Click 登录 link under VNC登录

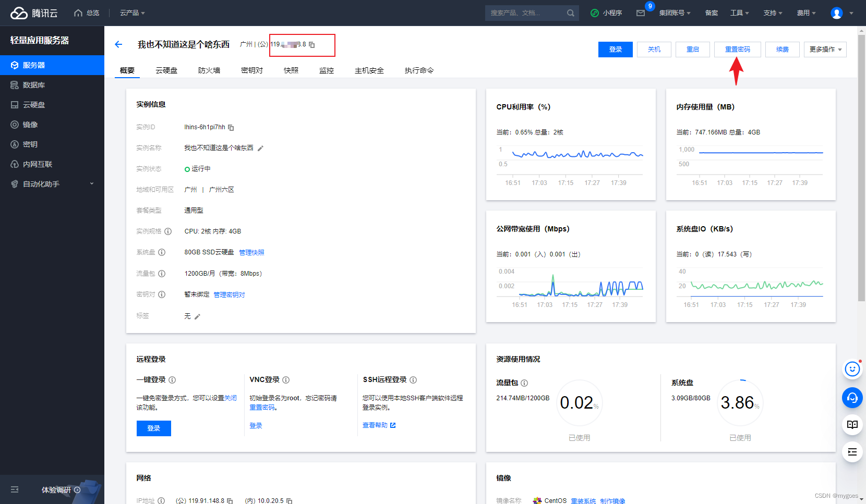tap(256, 426)
